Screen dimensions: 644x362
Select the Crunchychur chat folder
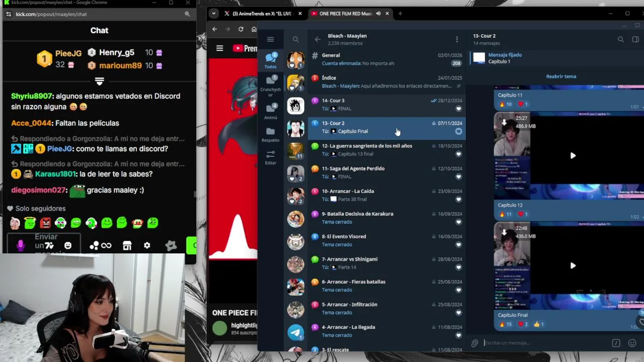point(271,85)
